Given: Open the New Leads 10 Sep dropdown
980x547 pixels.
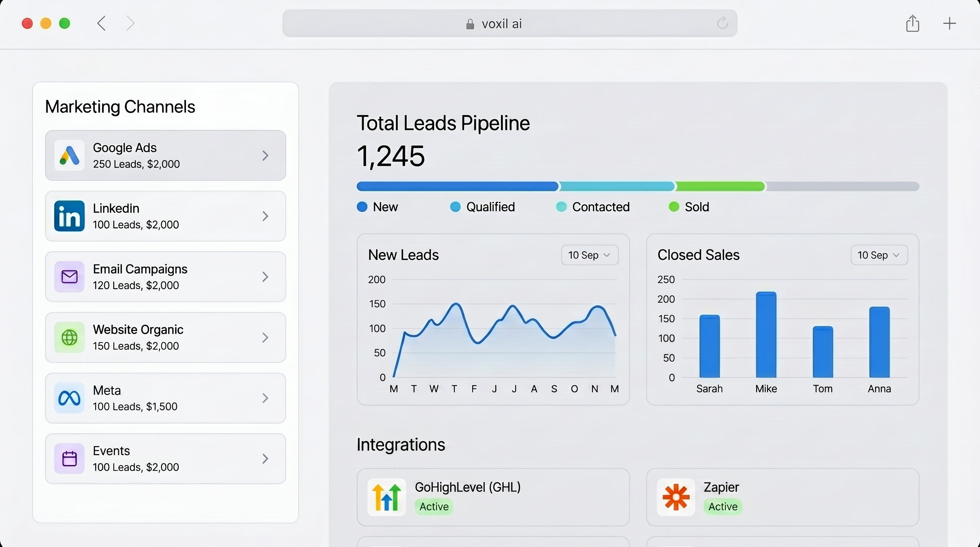Looking at the screenshot, I should 590,255.
